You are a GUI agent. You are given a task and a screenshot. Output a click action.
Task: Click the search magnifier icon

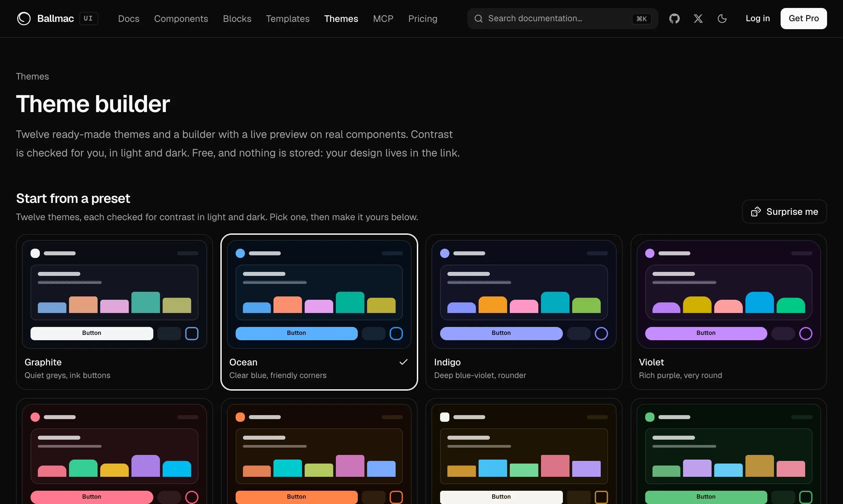click(x=478, y=18)
